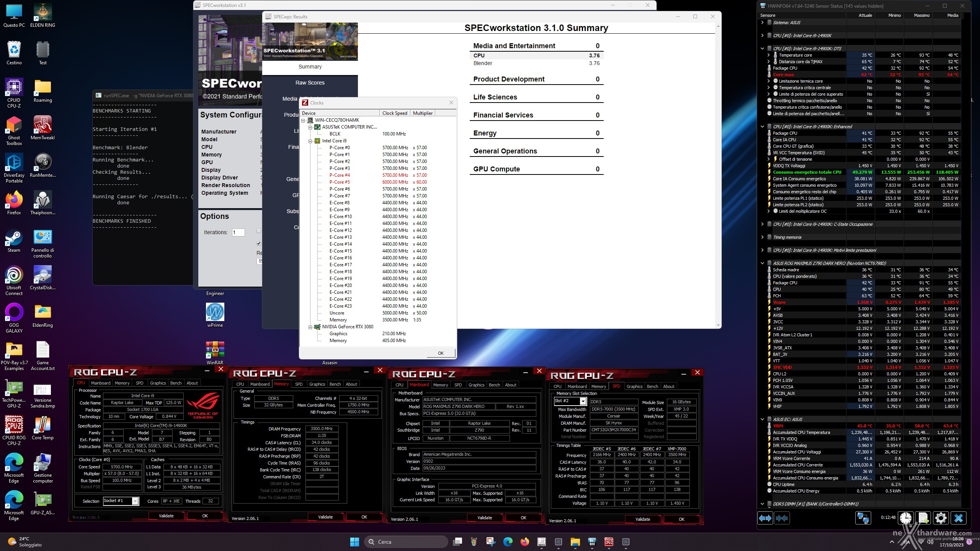This screenshot has height=551, width=980.
Task: Open the Windows Start button
Action: [355, 542]
